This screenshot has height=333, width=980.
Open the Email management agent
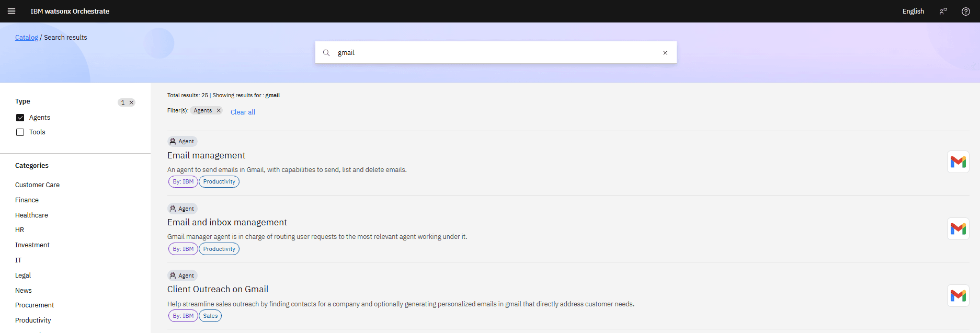[206, 155]
